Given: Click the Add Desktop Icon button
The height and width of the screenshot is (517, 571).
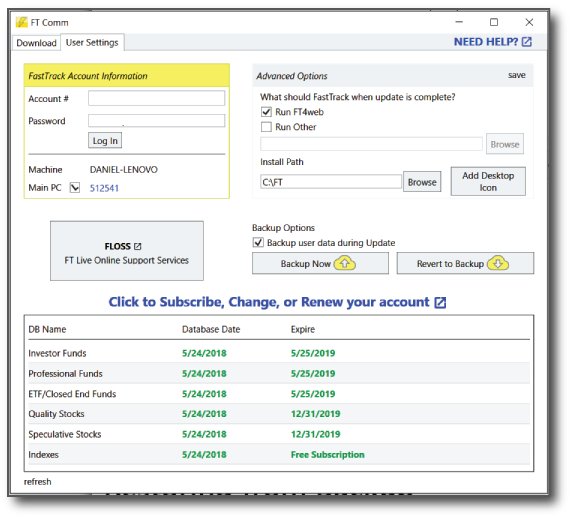Looking at the screenshot, I should coord(488,181).
